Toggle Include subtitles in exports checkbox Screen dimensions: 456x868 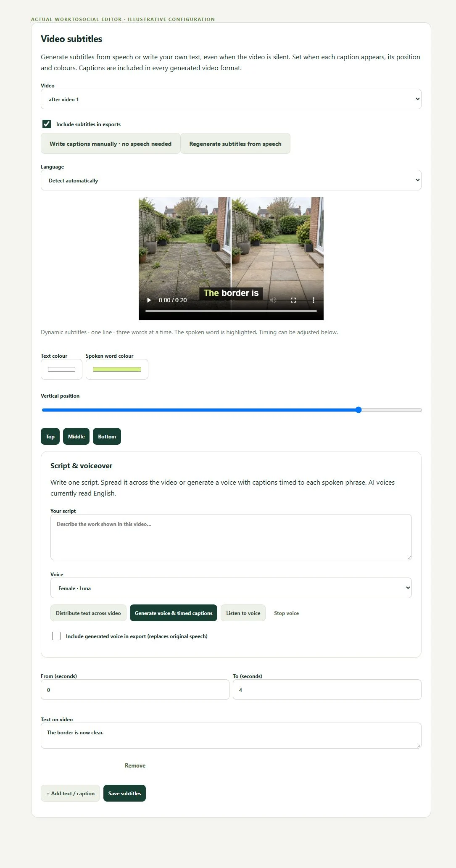coord(47,124)
